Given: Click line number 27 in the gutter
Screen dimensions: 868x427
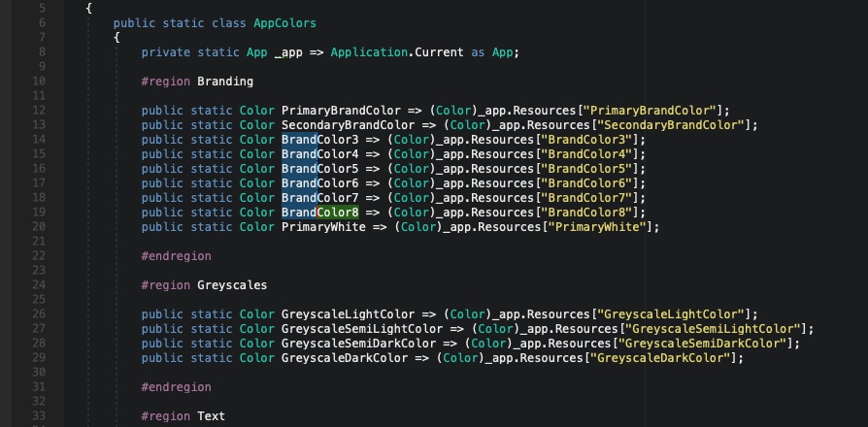Looking at the screenshot, I should pos(39,329).
